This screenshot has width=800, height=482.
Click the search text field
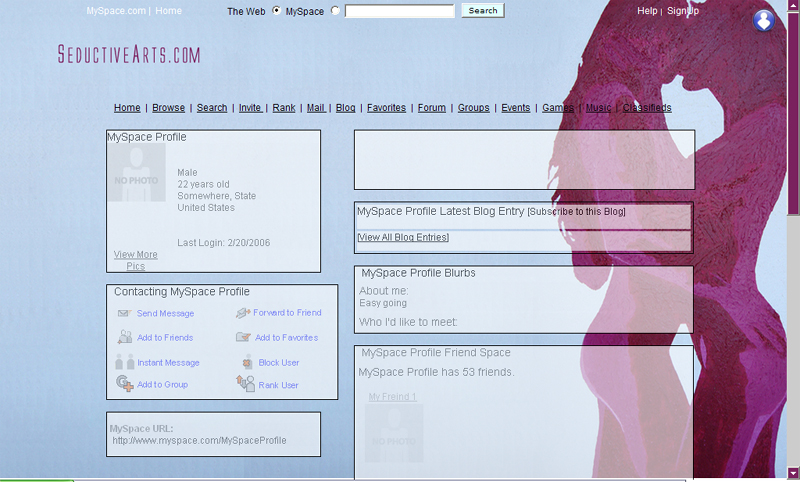tap(399, 11)
